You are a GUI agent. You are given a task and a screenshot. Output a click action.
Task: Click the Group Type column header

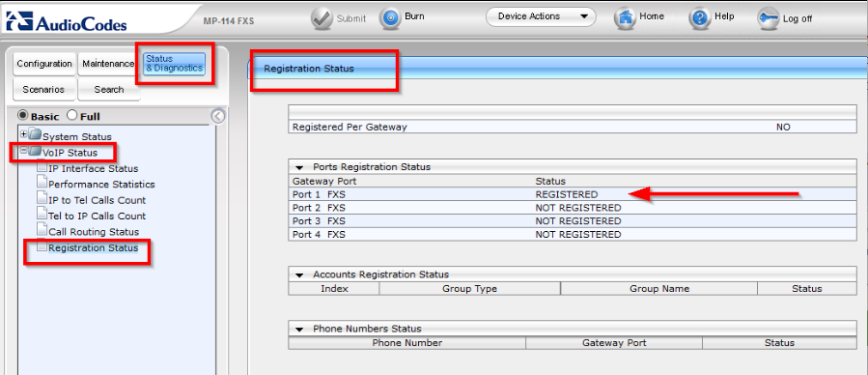tap(469, 289)
